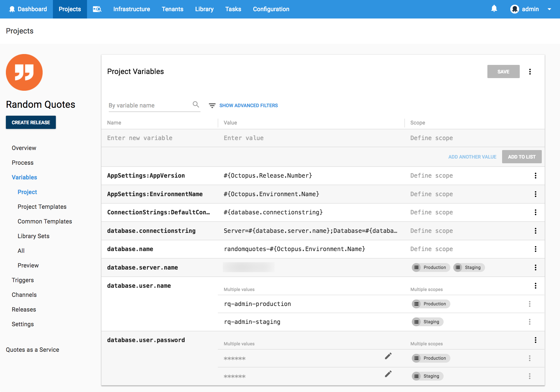Navigate to Project Templates in the sidebar
The image size is (560, 392).
coord(42,207)
